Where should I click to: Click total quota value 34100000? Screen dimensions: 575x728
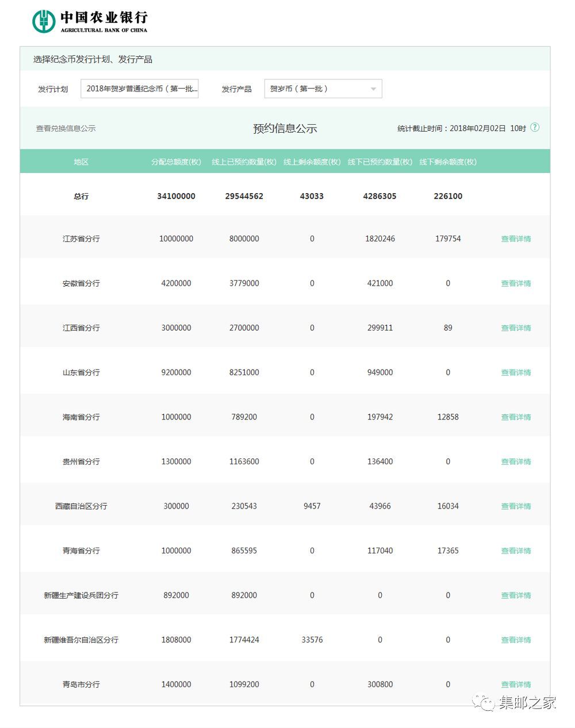[x=176, y=196]
